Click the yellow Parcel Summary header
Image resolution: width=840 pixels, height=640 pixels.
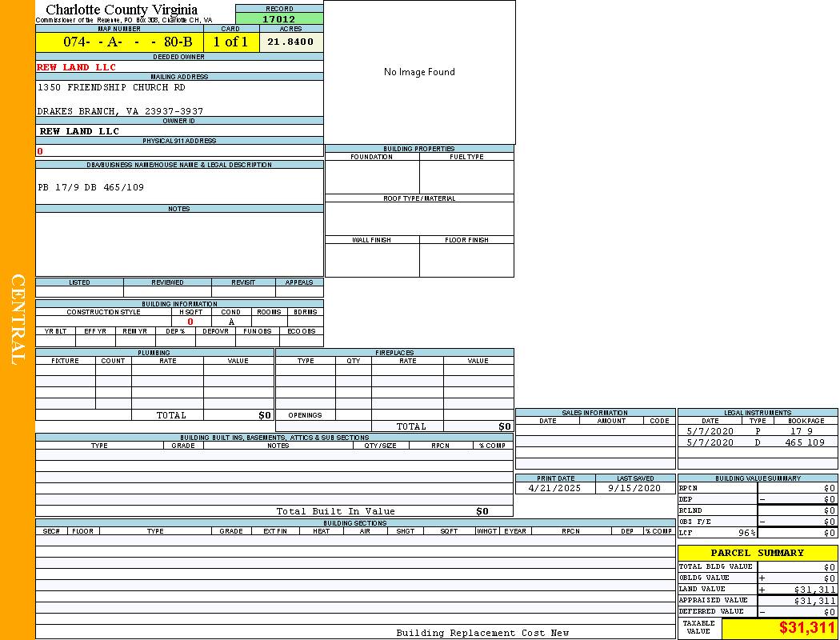pyautogui.click(x=757, y=553)
